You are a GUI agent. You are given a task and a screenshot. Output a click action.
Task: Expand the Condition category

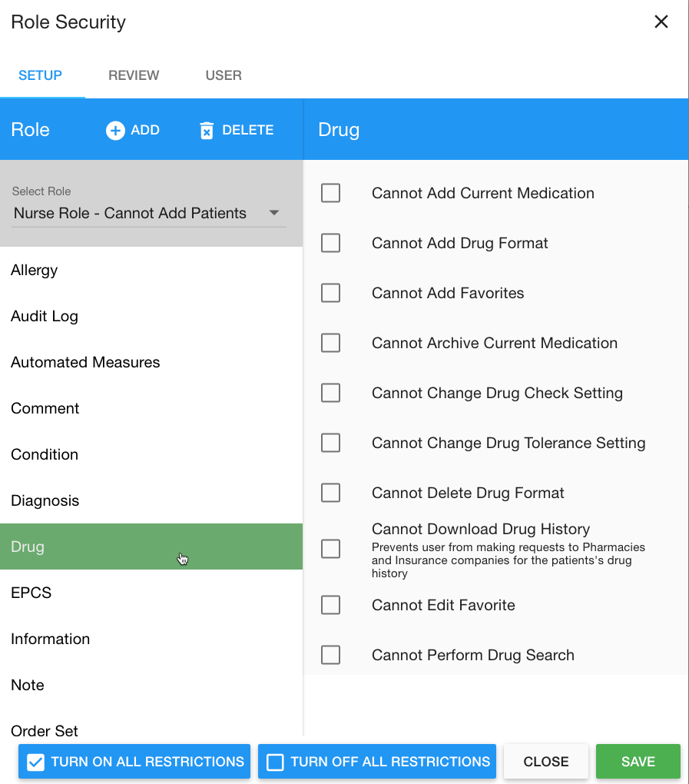44,454
